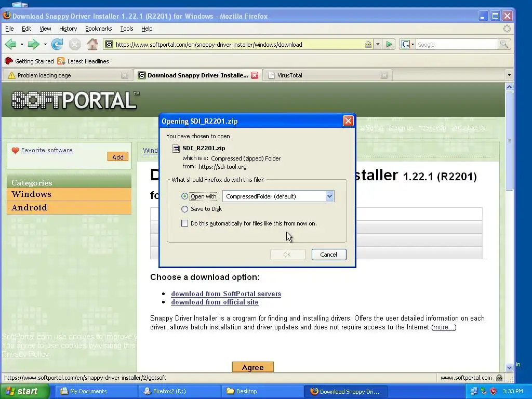This screenshot has width=532, height=399.
Task: Click the Forward navigation arrow
Action: pyautogui.click(x=33, y=45)
